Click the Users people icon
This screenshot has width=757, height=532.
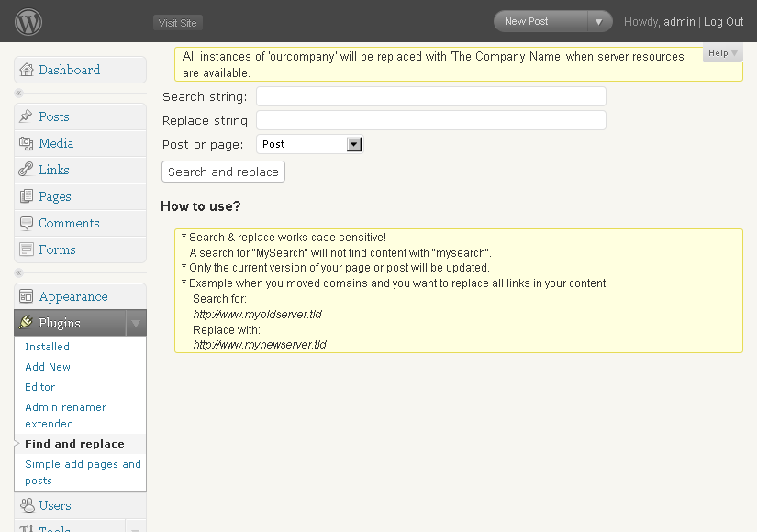27,505
